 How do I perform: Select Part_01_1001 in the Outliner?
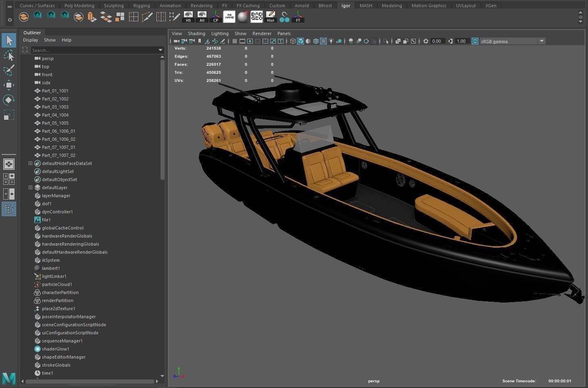click(55, 91)
